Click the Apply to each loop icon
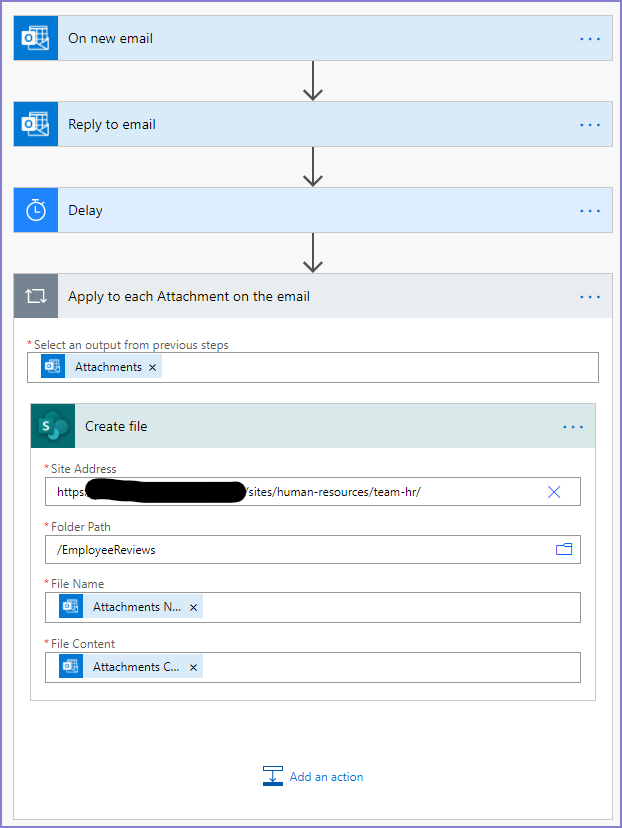Screen dimensions: 622x828 36,297
